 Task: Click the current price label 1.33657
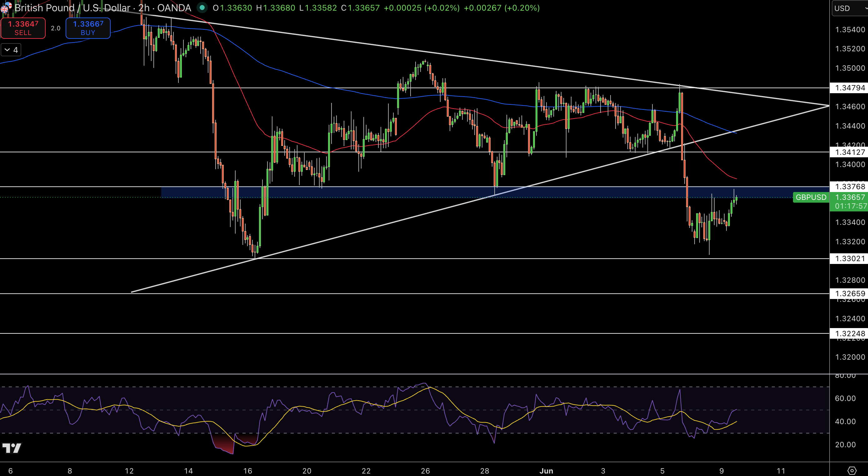[850, 197]
